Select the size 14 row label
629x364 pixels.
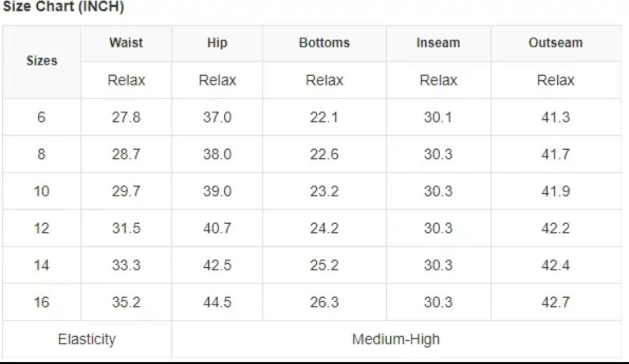[41, 266]
